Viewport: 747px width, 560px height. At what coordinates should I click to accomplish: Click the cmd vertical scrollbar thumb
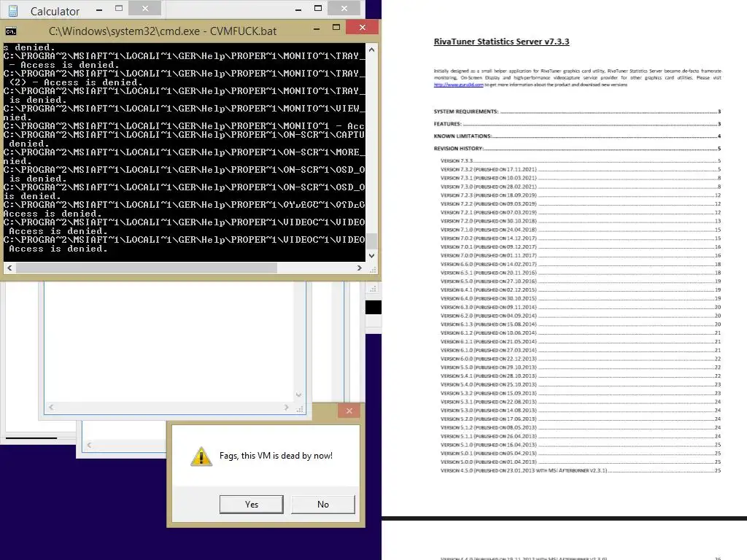(371, 241)
